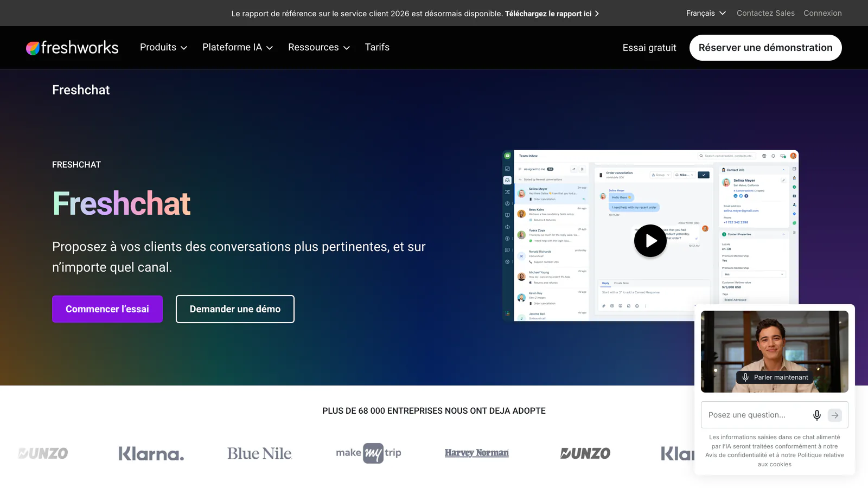Click the Freshchat breadcrumb title
This screenshot has width=868, height=488.
[x=81, y=90]
